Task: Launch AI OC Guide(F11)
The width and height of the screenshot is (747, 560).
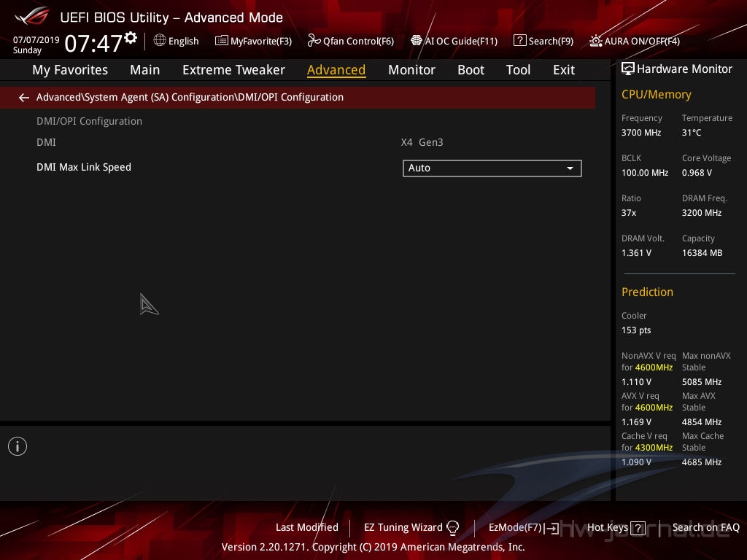Action: coord(454,41)
